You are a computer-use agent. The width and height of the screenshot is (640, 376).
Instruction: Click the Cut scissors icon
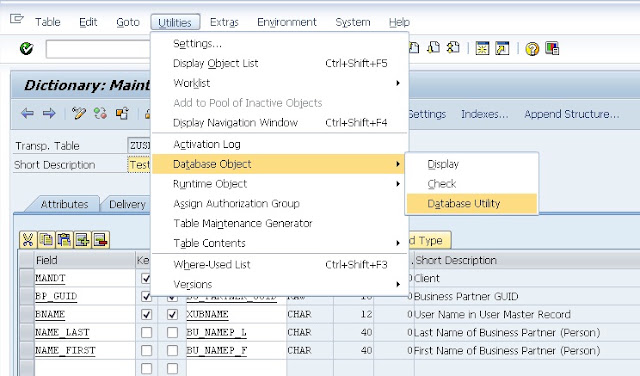[28, 240]
